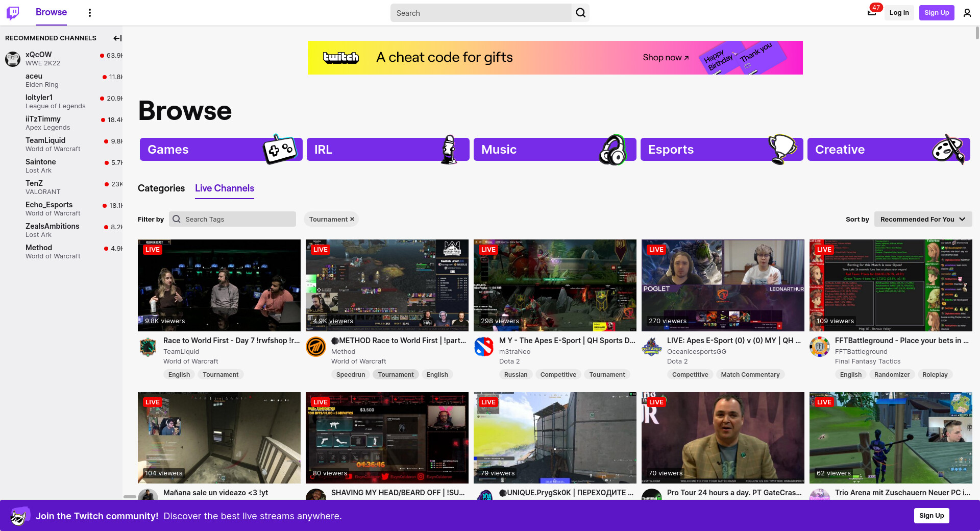This screenshot has width=980, height=531.
Task: Click the TeamLiquid channel avatar
Action: coord(148,348)
